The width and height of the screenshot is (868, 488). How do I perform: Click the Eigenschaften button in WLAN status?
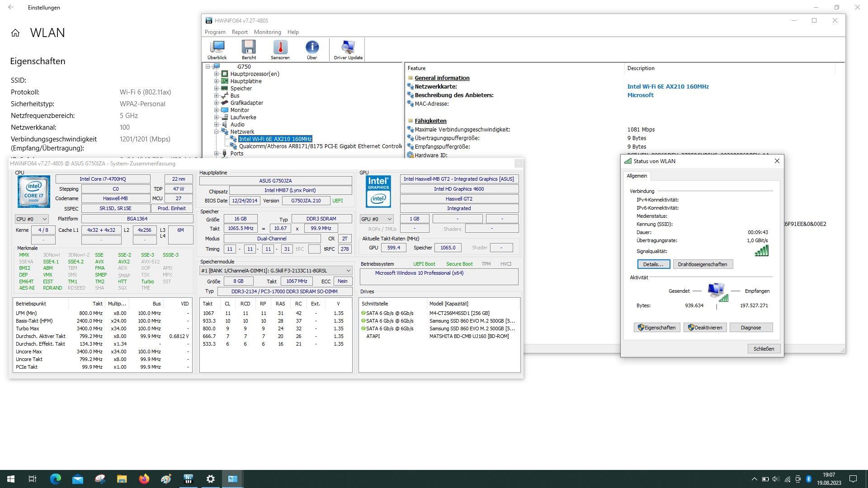[x=656, y=327]
